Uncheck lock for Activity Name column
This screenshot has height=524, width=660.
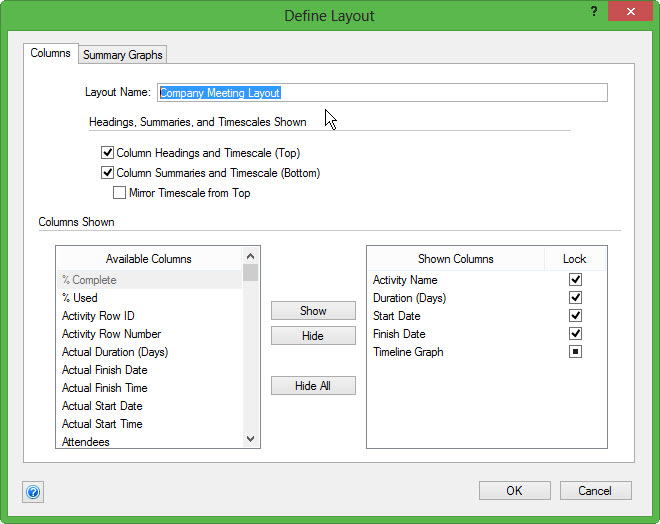(575, 280)
